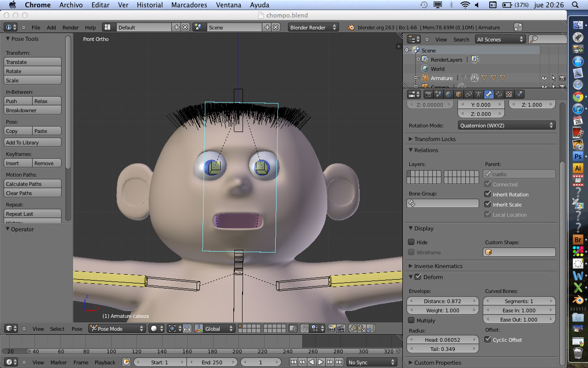Screen dimensions: 588x368
Task: Switch to Object properties cube tab
Action: click(x=458, y=94)
